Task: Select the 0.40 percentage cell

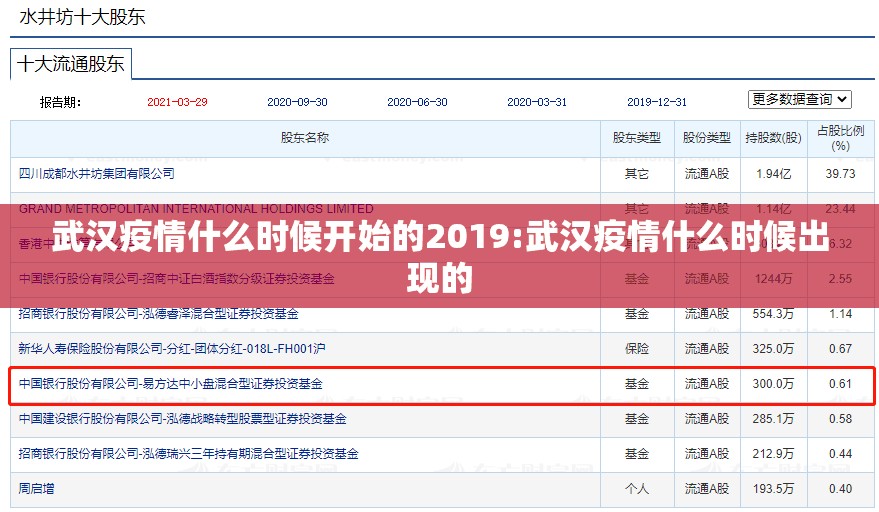Action: click(840, 488)
